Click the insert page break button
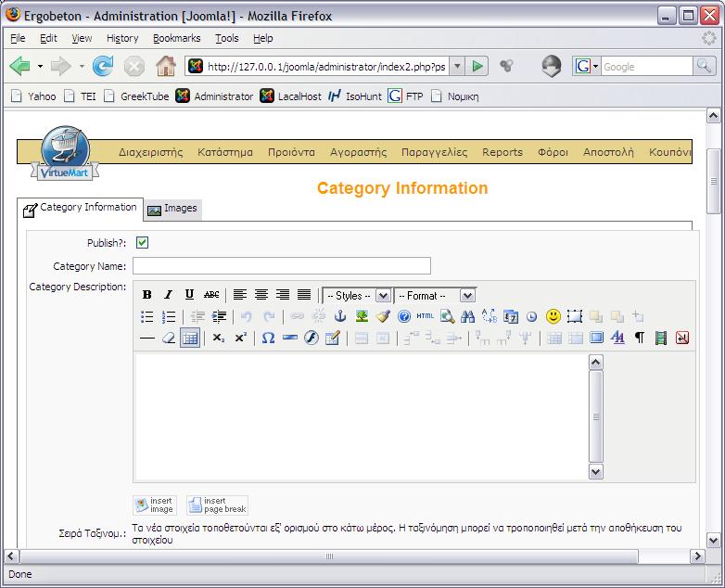This screenshot has height=588, width=725. (x=217, y=505)
